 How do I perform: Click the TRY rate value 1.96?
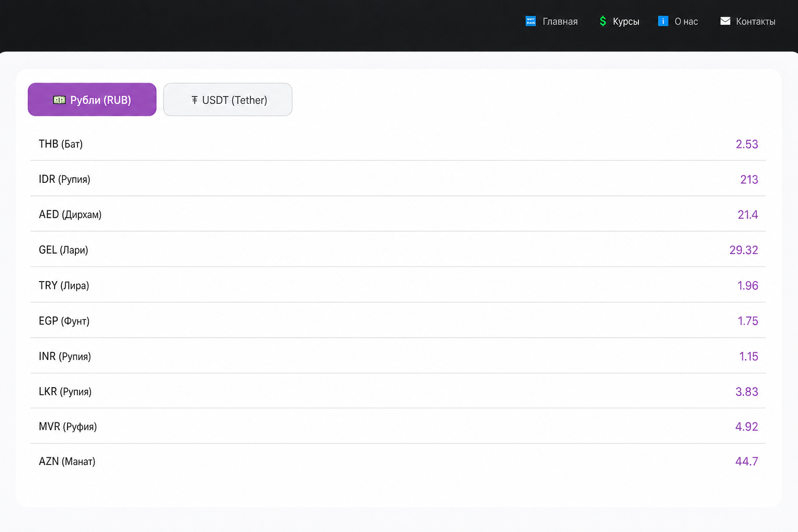(x=748, y=285)
